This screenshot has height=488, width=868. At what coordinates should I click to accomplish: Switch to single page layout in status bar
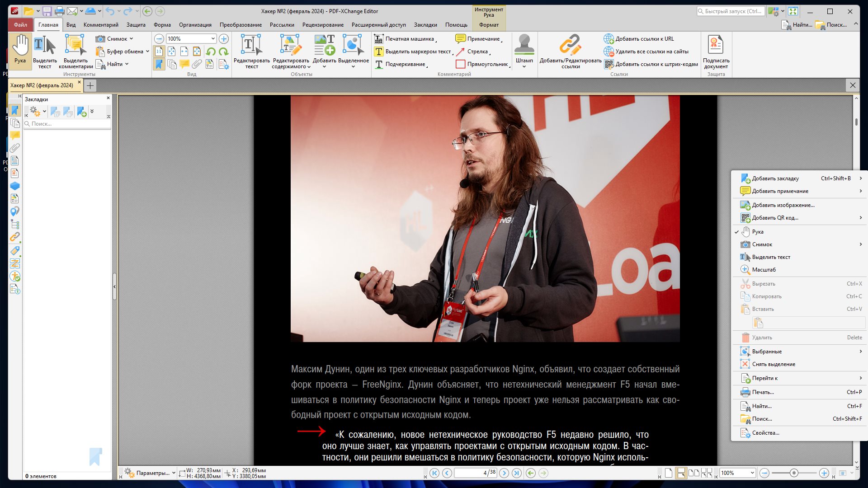[x=669, y=473]
